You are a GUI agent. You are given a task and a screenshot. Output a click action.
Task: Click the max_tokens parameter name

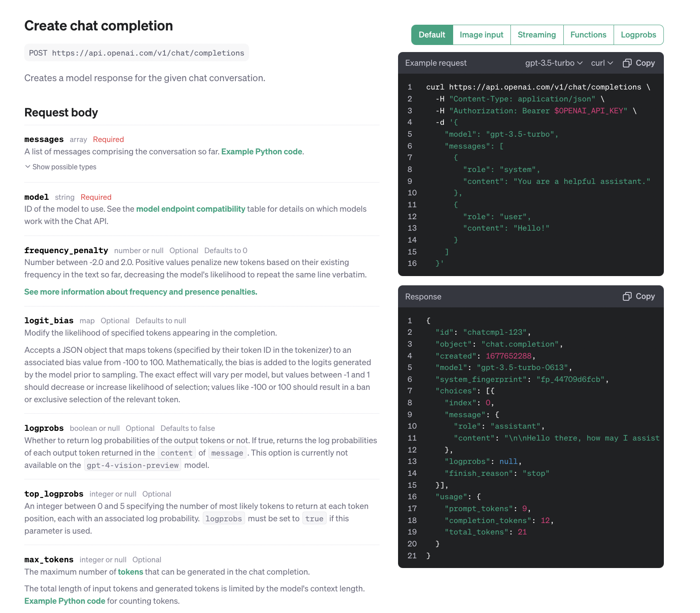click(49, 560)
